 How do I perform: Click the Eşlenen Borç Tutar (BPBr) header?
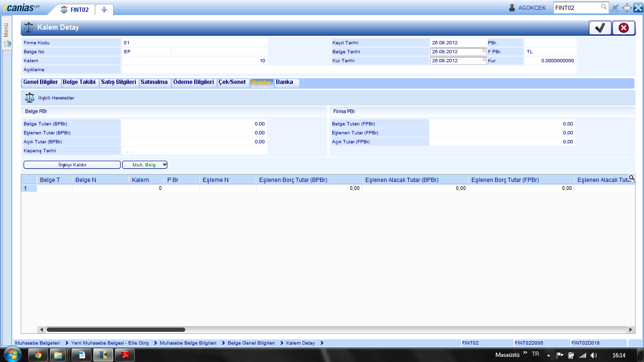click(309, 180)
